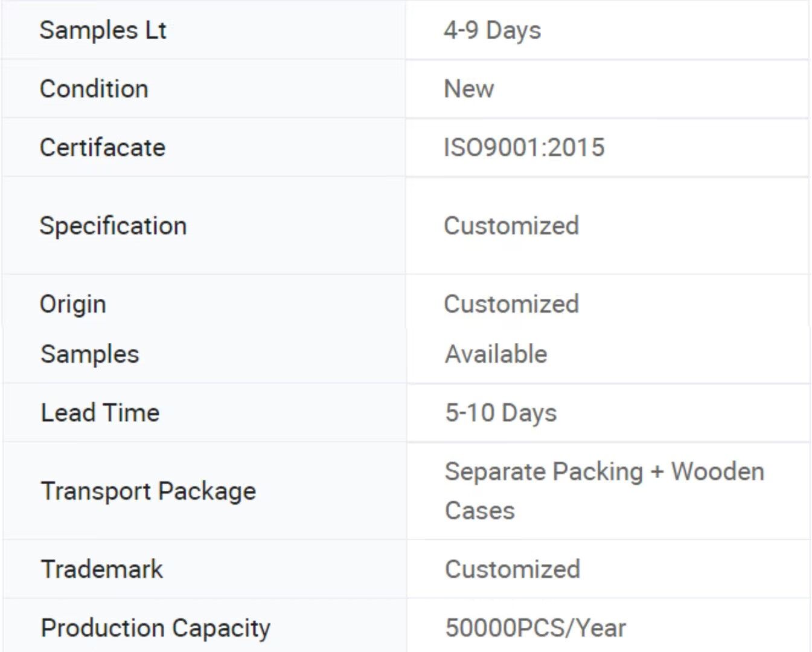Screen dimensions: 812x652
Task: Select the "4-9 Days" value
Action: pyautogui.click(x=492, y=30)
